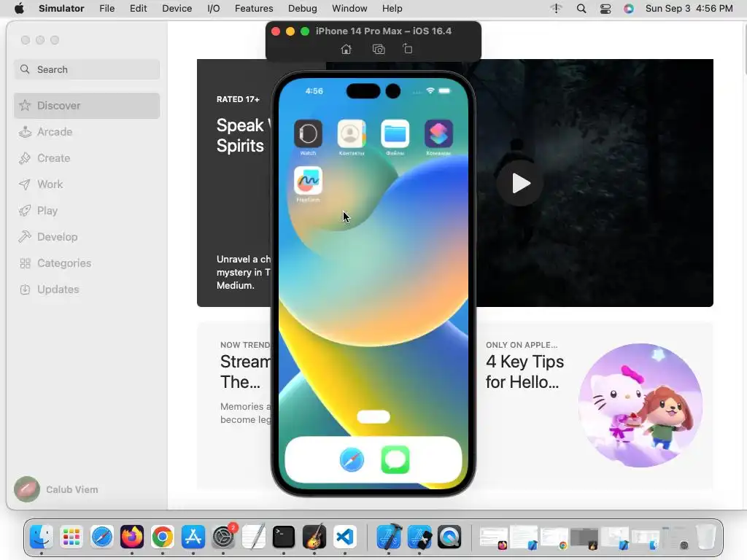Viewport: 747px width, 560px height.
Task: Launch Safari from the macOS Dock
Action: pyautogui.click(x=102, y=537)
